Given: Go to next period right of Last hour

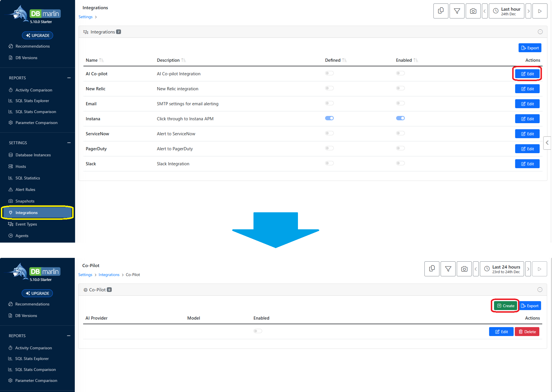Looking at the screenshot, I should tap(528, 11).
